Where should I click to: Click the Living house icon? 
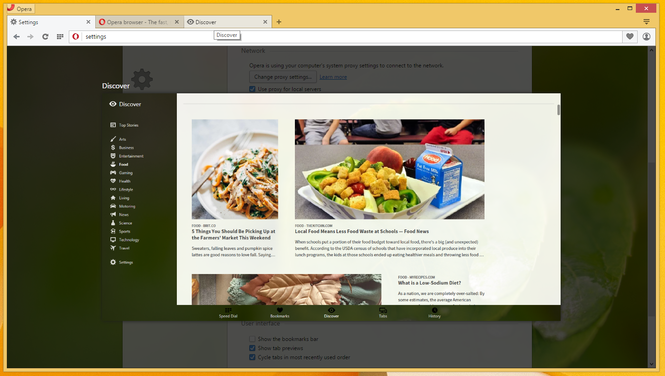pyautogui.click(x=113, y=198)
